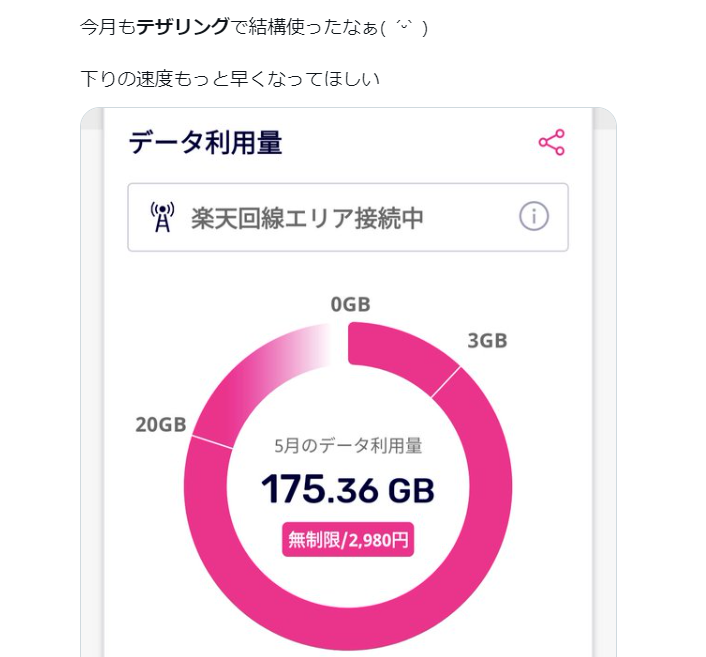Click the 下りの速度もっと早くなってほしい text line

(230, 78)
